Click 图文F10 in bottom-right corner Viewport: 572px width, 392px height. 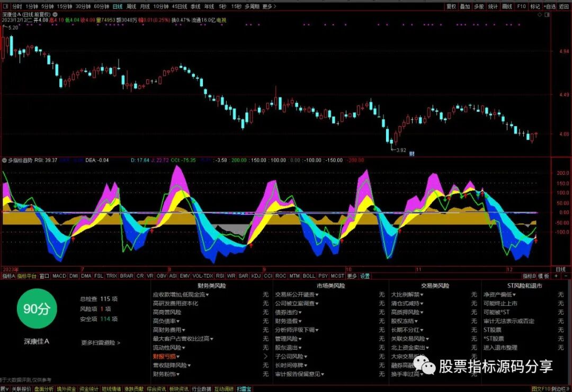pyautogui.click(x=541, y=389)
